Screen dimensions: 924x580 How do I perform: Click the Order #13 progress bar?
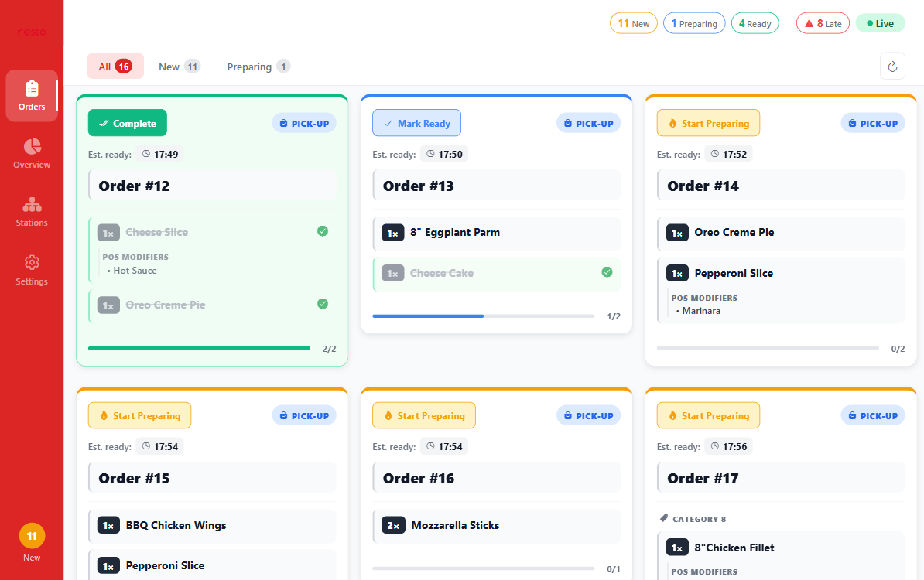484,316
